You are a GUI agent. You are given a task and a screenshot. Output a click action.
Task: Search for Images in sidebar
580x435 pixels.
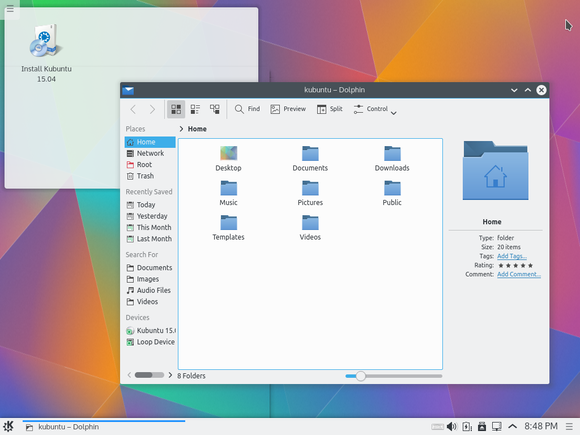pyautogui.click(x=150, y=279)
